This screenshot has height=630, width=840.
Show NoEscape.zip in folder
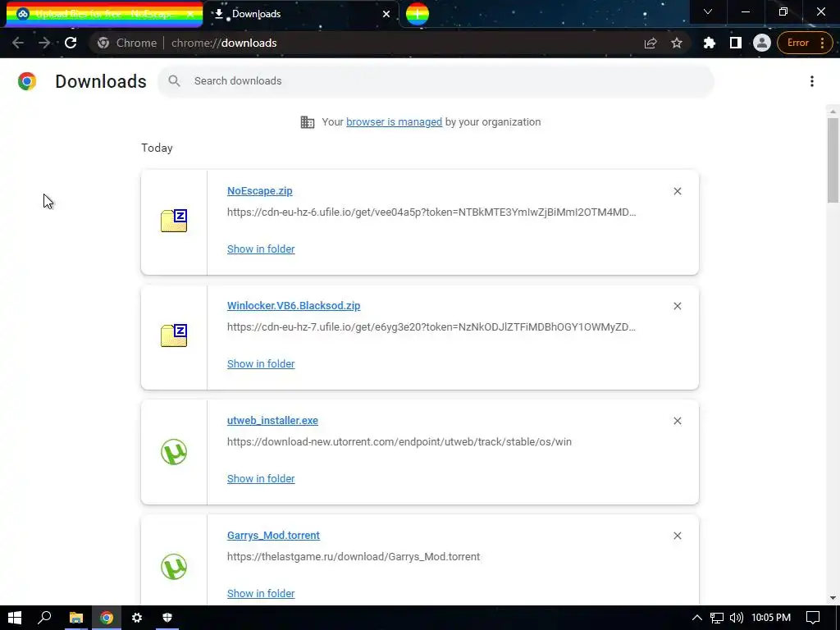pyautogui.click(x=261, y=249)
